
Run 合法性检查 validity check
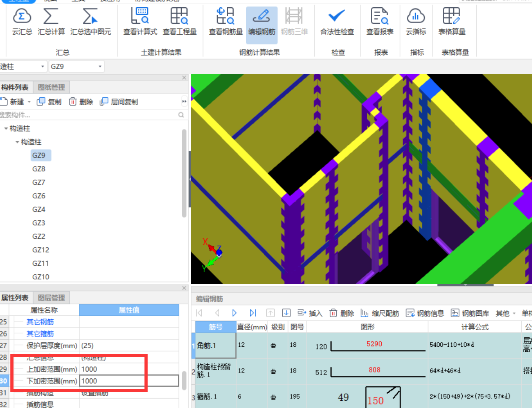click(337, 22)
